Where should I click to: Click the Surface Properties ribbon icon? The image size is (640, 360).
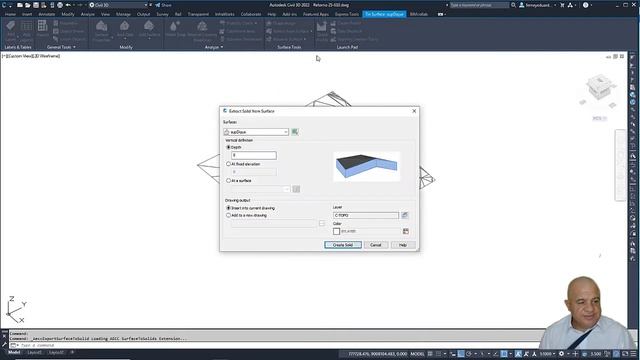tap(102, 31)
